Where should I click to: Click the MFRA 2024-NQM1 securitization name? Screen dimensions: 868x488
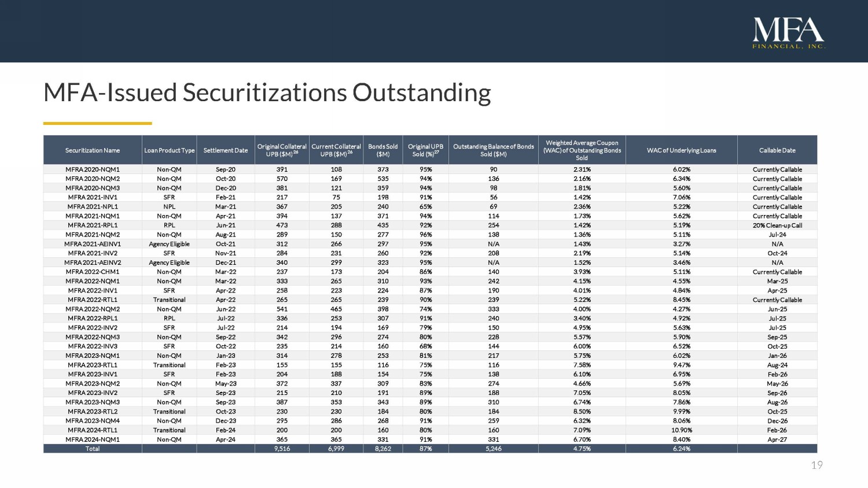click(x=93, y=439)
